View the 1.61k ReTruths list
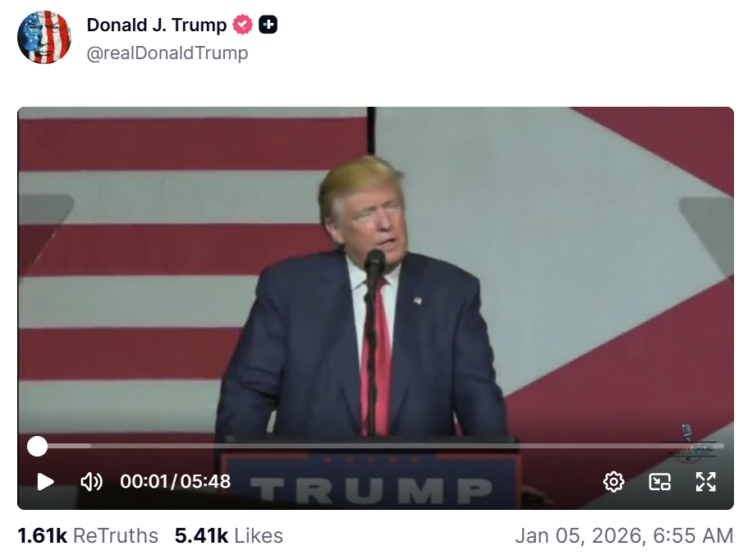The image size is (748, 560). (x=88, y=535)
